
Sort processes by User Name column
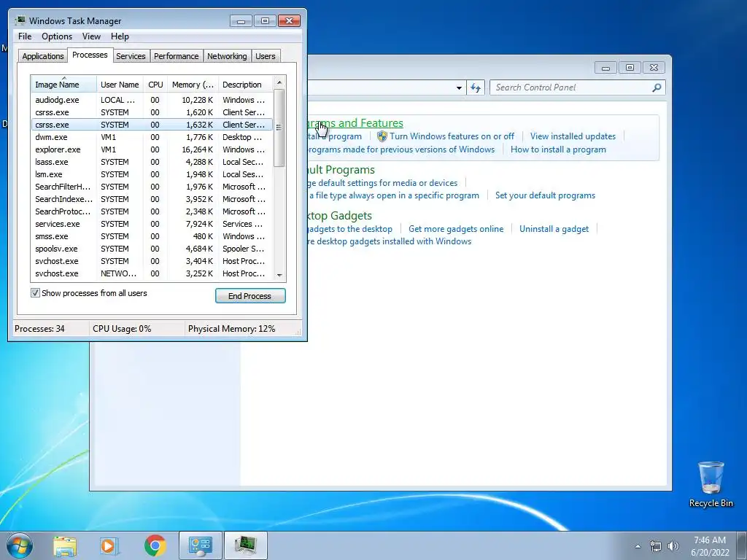tap(120, 85)
